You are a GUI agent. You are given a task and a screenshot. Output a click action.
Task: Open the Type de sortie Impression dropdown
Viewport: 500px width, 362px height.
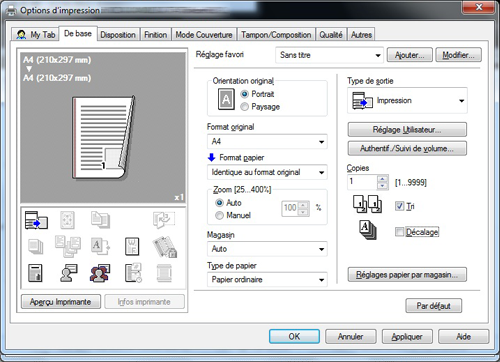407,101
